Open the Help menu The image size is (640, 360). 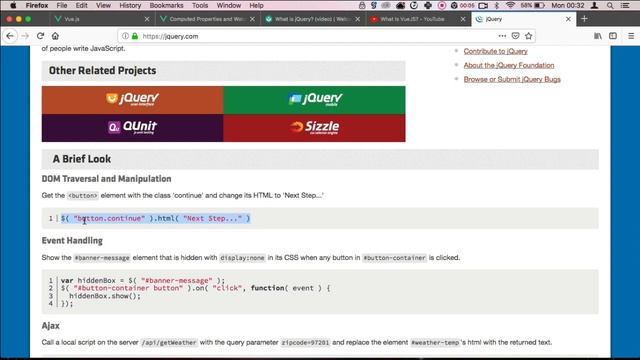256,5
